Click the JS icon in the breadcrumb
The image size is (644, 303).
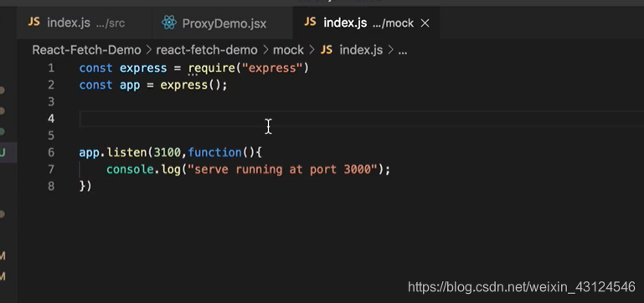[x=326, y=50]
